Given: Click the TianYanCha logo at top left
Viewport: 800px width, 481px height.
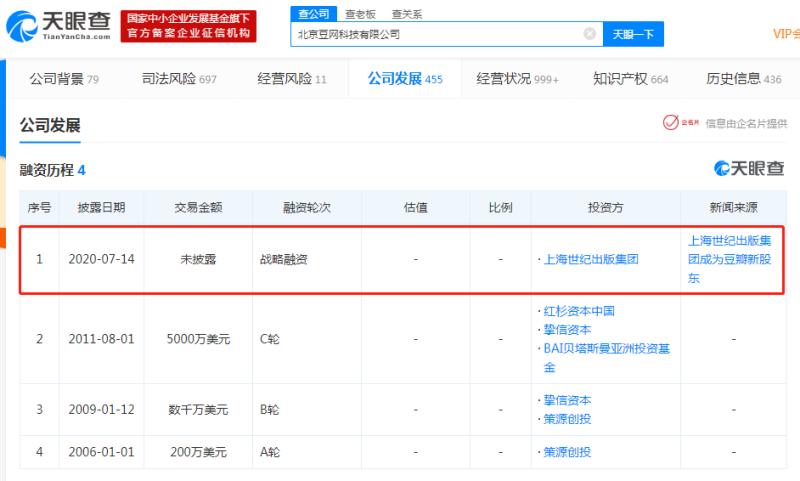Looking at the screenshot, I should tap(58, 26).
